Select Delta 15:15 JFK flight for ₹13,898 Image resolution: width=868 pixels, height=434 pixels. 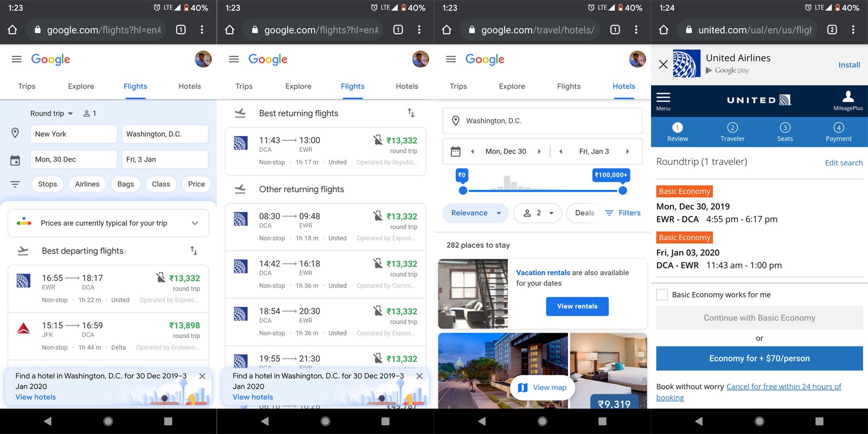tap(108, 336)
